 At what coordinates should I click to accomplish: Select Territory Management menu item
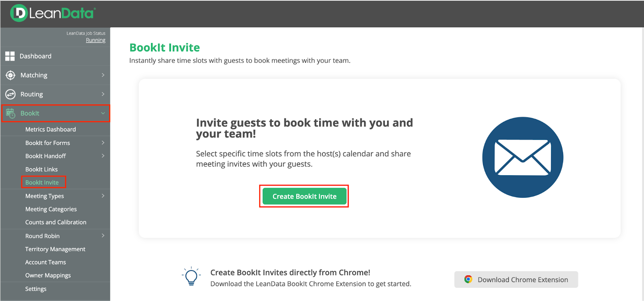tap(55, 249)
